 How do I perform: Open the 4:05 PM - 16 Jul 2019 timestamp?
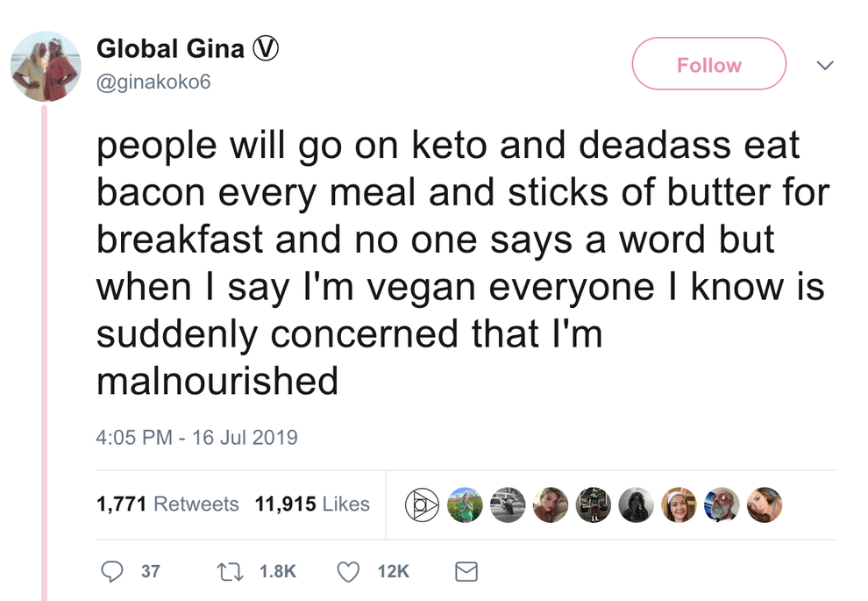click(197, 437)
